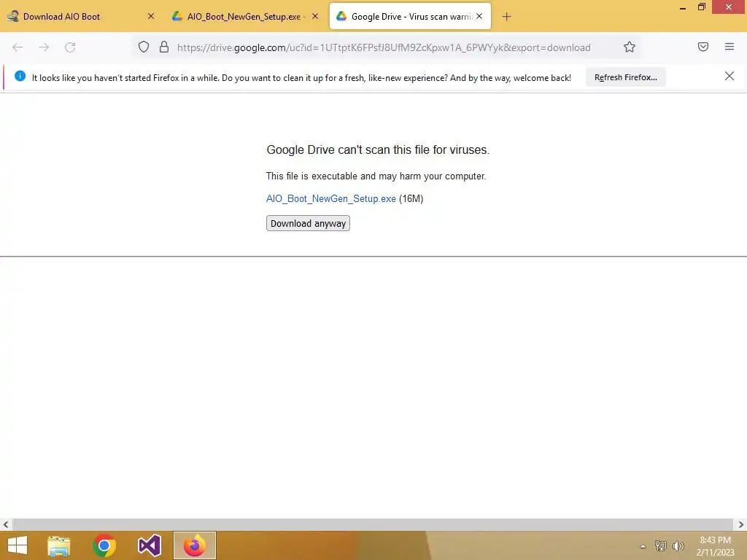Open the Windows Start menu
The image size is (747, 560).
pyautogui.click(x=18, y=545)
